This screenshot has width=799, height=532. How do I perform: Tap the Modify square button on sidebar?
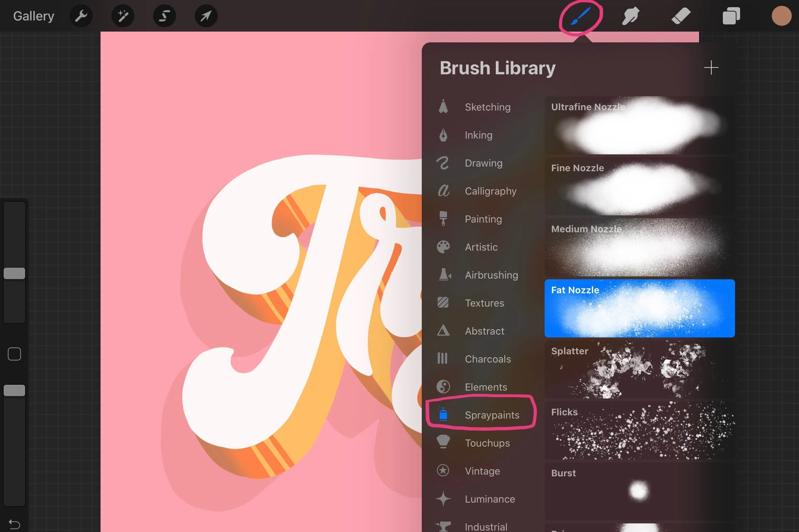point(14,354)
